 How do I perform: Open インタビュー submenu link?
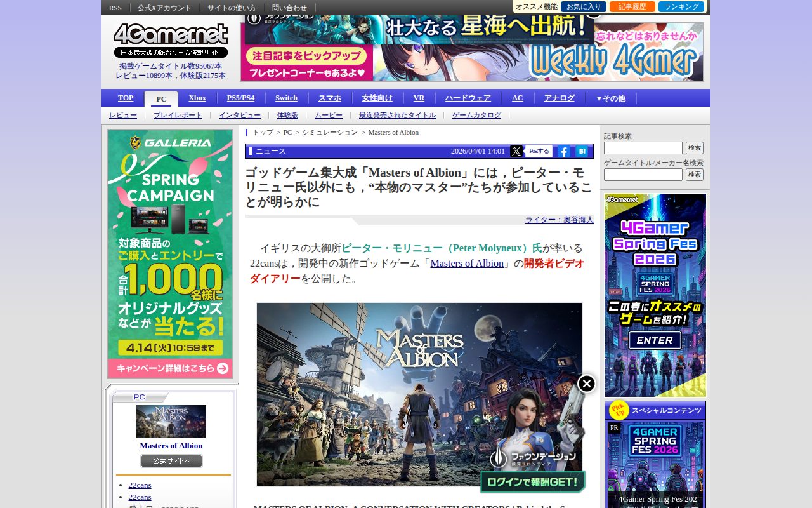pyautogui.click(x=240, y=115)
